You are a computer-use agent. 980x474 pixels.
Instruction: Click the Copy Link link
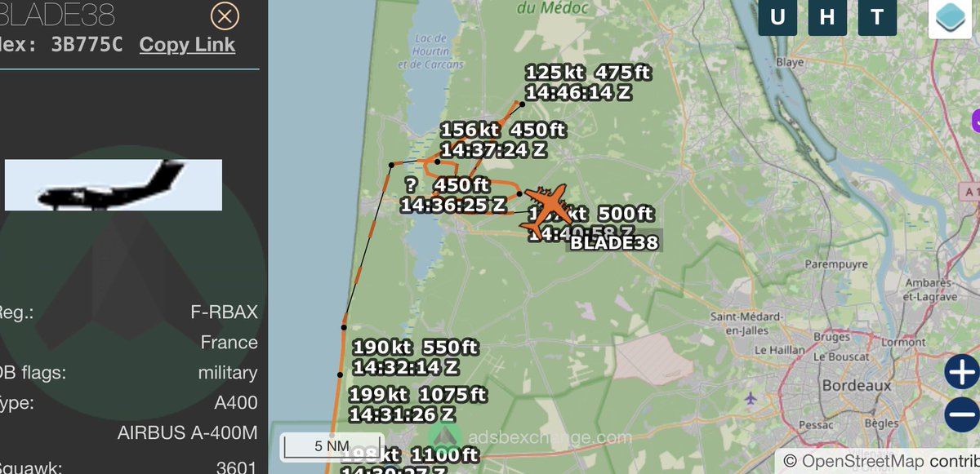tap(187, 45)
